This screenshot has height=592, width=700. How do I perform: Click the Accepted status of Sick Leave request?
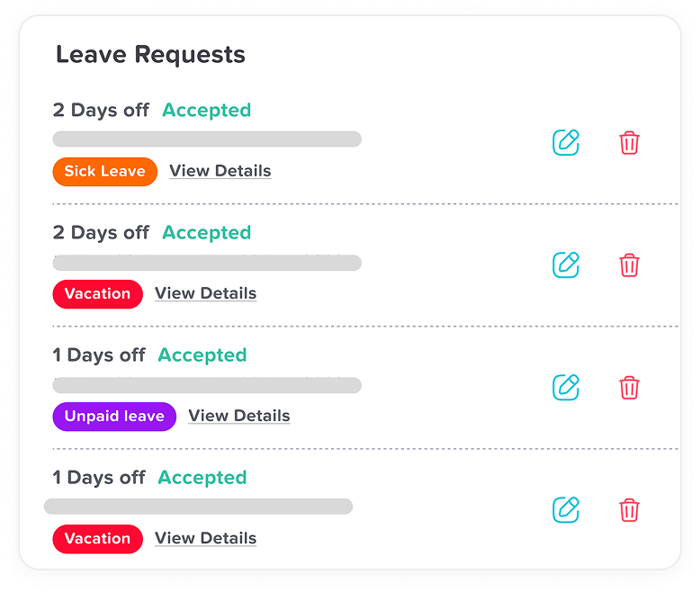(x=206, y=110)
